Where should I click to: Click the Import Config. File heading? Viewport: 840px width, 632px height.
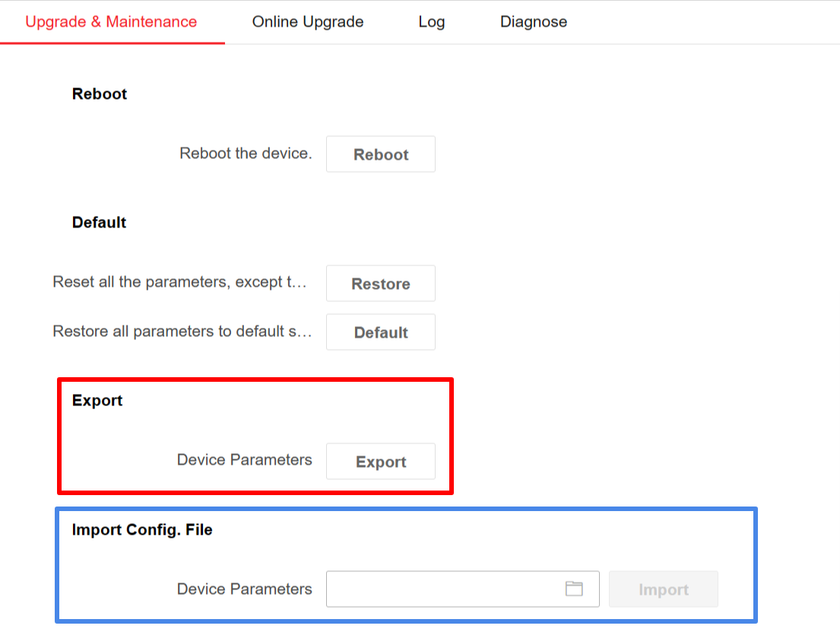point(142,530)
